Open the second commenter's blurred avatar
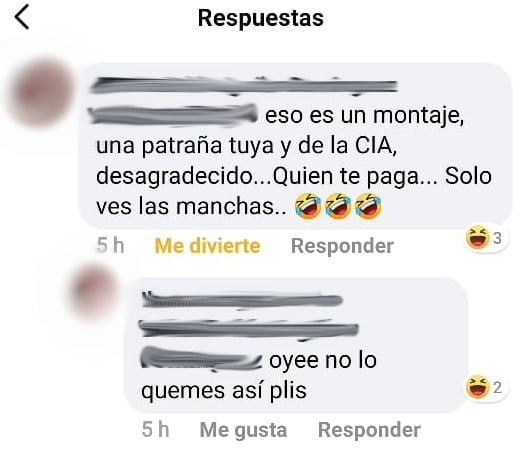The height and width of the screenshot is (455, 531). point(93,293)
